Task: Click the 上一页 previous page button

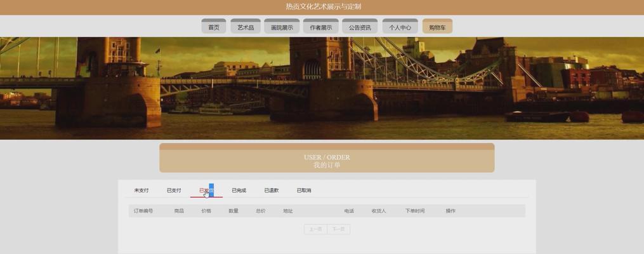Action: [315, 229]
